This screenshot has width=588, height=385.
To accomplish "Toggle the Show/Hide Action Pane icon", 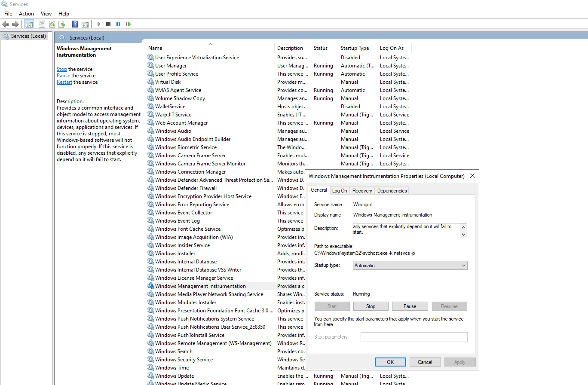I will pyautogui.click(x=85, y=24).
